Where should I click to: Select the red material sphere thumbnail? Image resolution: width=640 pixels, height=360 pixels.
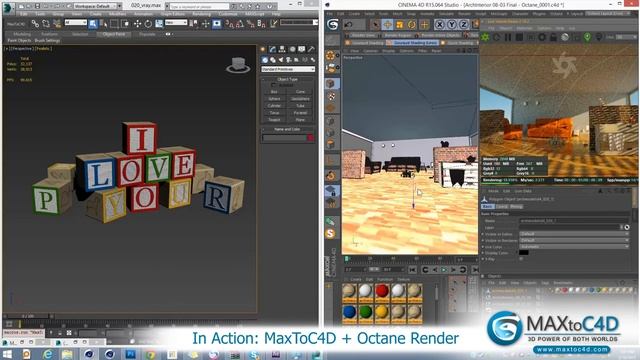382,292
